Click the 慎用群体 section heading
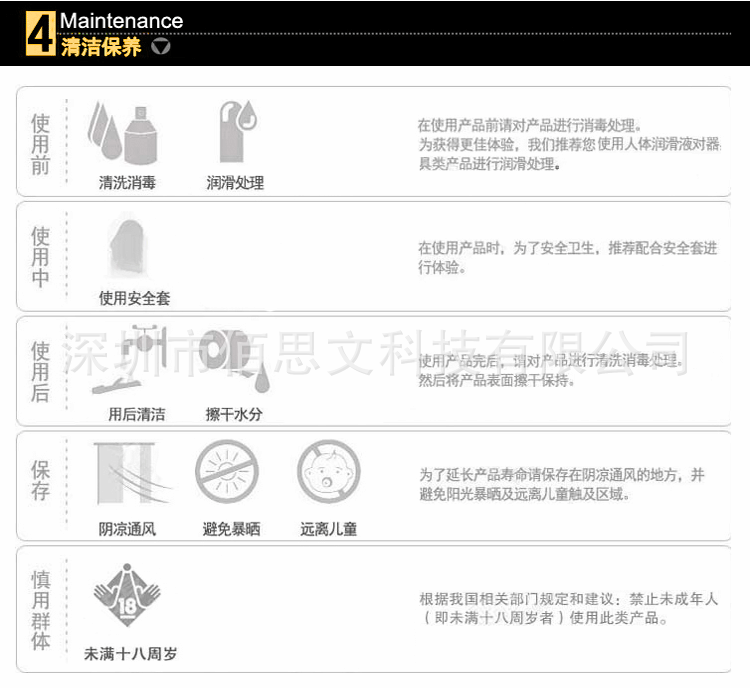 [40, 610]
